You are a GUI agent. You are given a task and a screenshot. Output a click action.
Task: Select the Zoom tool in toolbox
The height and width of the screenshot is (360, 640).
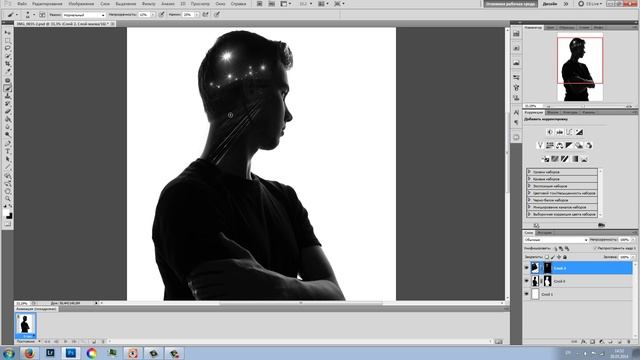tap(8, 199)
